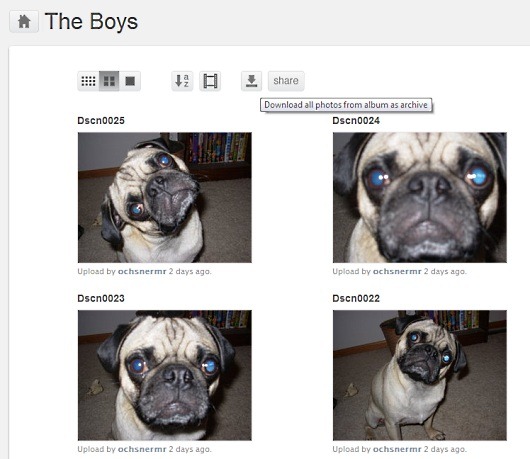Open ochsnermr profile link under Dscn0025
The width and height of the screenshot is (530, 459).
(x=142, y=271)
